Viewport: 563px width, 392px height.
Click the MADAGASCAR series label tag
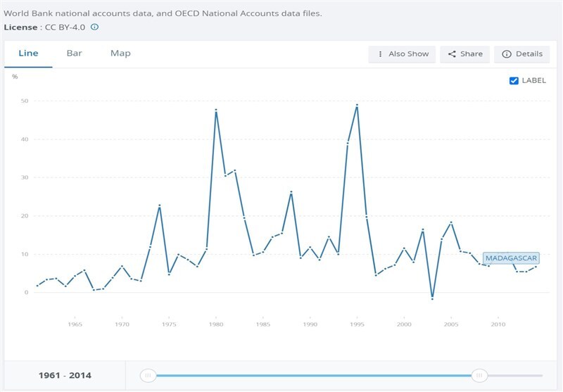[x=512, y=258]
